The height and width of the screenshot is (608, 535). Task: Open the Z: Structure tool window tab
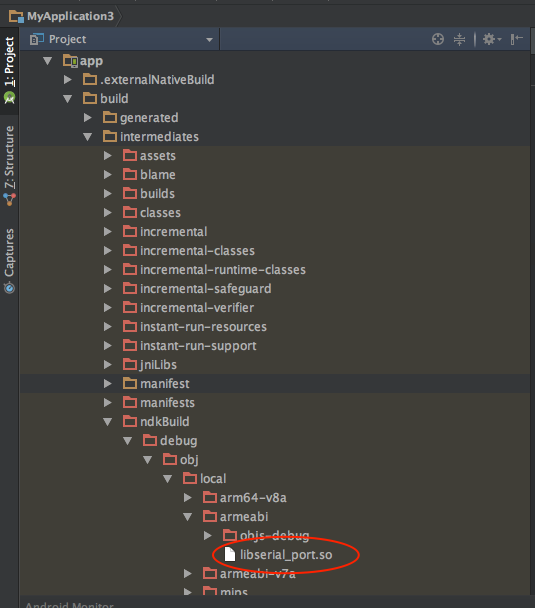coord(9,165)
